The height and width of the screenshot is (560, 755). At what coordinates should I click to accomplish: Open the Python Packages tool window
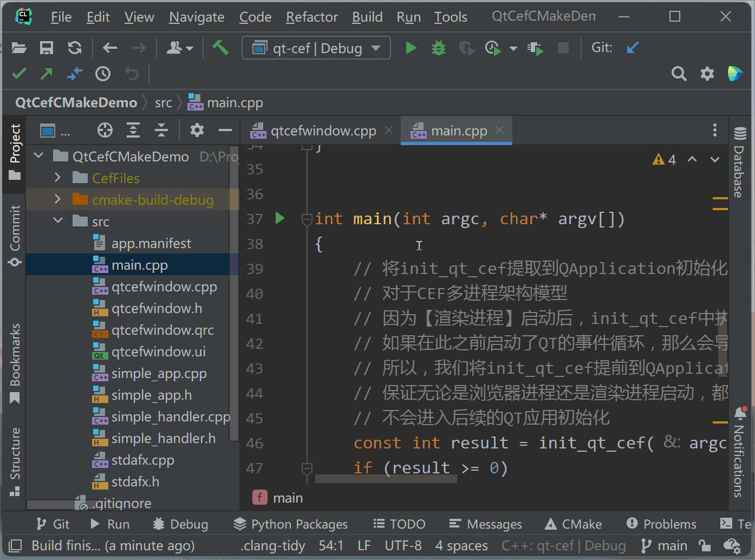(x=291, y=524)
